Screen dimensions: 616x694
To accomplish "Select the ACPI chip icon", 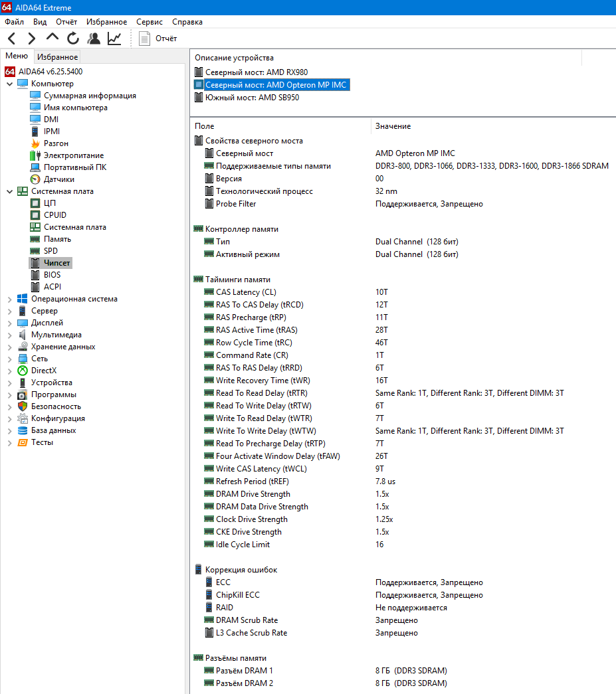I will point(35,287).
